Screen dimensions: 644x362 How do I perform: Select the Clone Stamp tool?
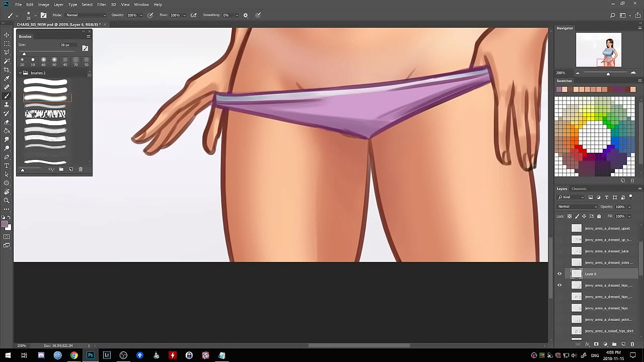(x=7, y=105)
